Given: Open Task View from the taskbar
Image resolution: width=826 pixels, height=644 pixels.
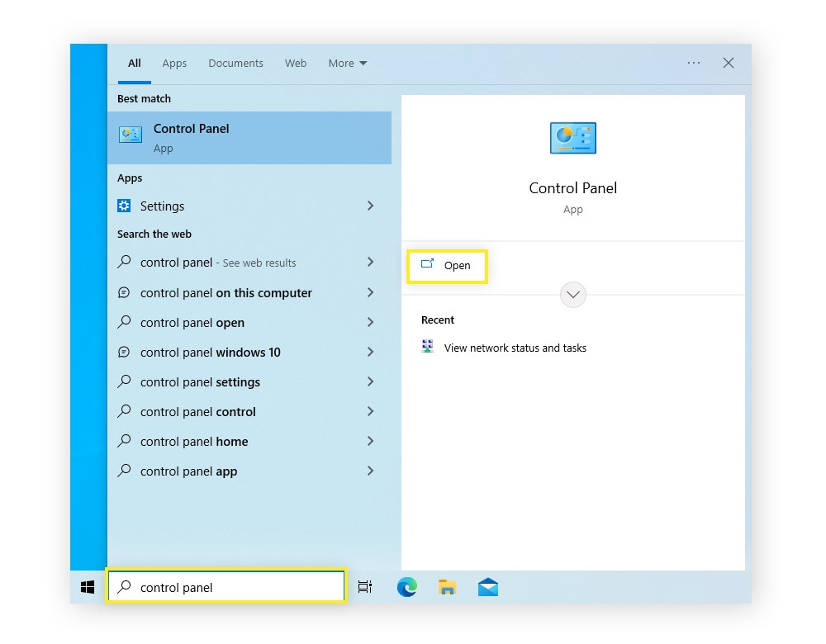Looking at the screenshot, I should [364, 586].
